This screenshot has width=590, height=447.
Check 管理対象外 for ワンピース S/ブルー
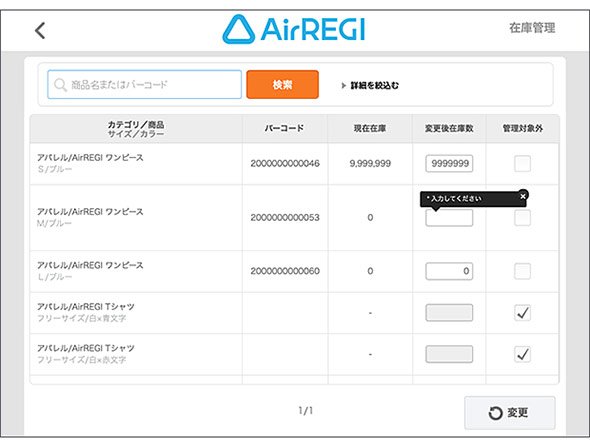pyautogui.click(x=522, y=164)
